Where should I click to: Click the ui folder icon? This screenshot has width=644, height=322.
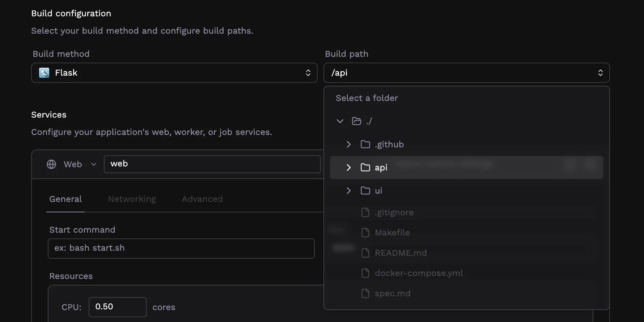365,191
